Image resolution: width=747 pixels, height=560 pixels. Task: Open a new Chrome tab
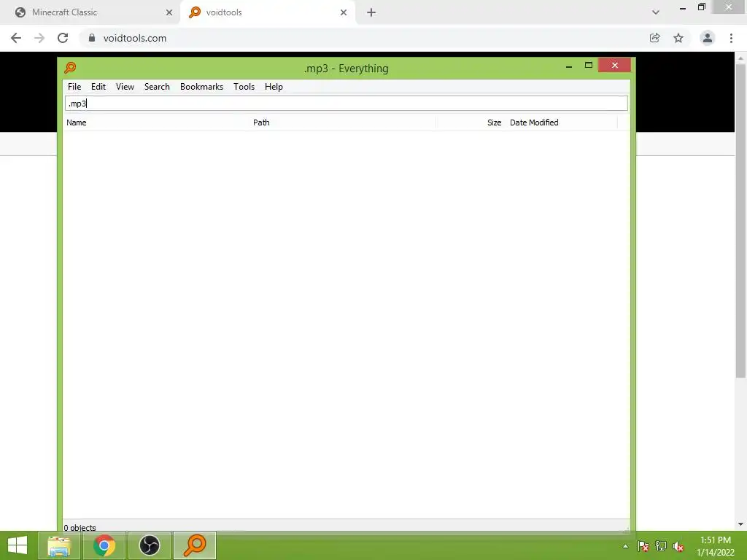click(x=371, y=13)
